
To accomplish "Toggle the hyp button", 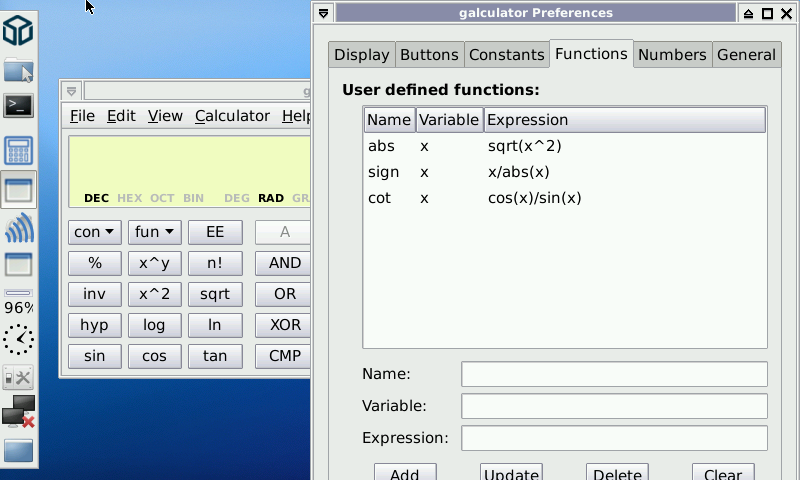I will 94,325.
